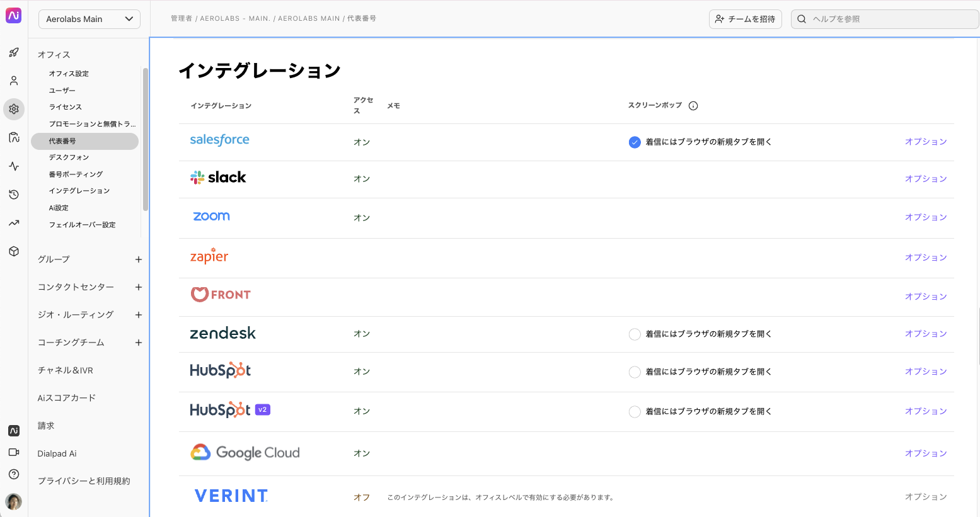Open the ライセンス menu item

tap(66, 107)
